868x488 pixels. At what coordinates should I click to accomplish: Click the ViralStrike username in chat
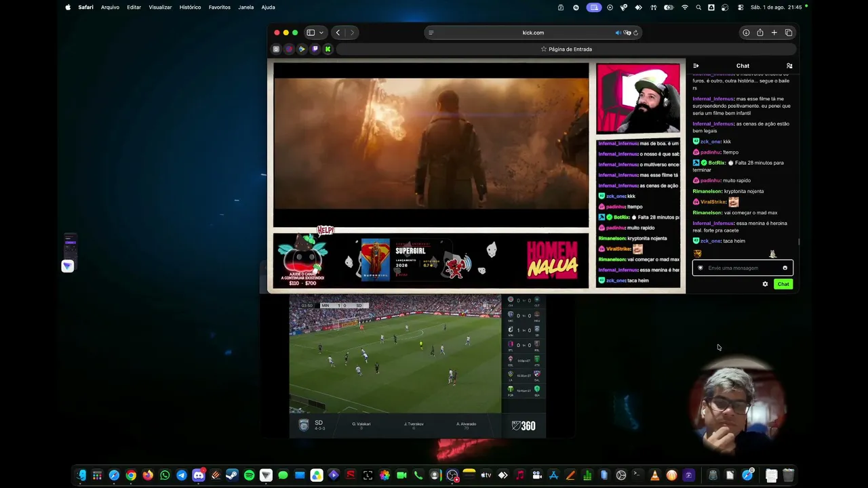click(713, 202)
